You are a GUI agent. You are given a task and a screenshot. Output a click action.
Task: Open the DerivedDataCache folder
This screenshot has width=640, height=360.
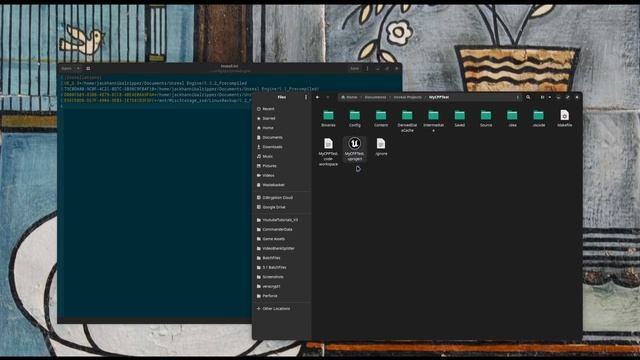407,120
